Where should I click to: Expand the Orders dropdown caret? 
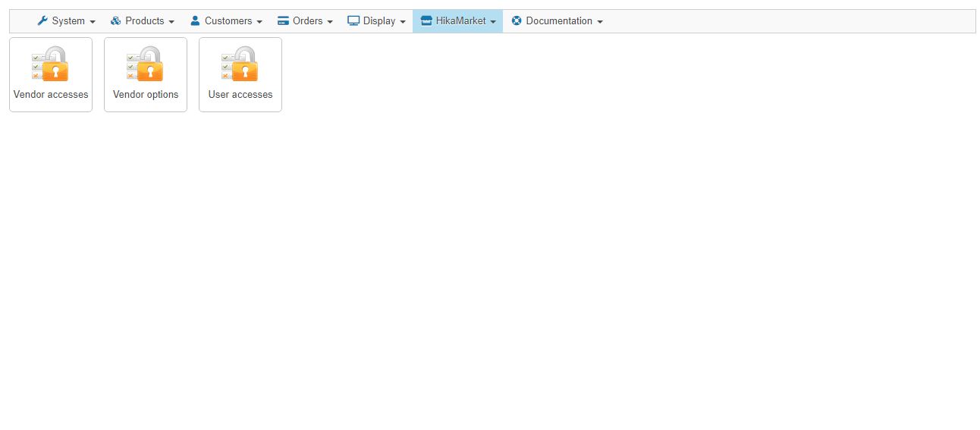coord(330,22)
